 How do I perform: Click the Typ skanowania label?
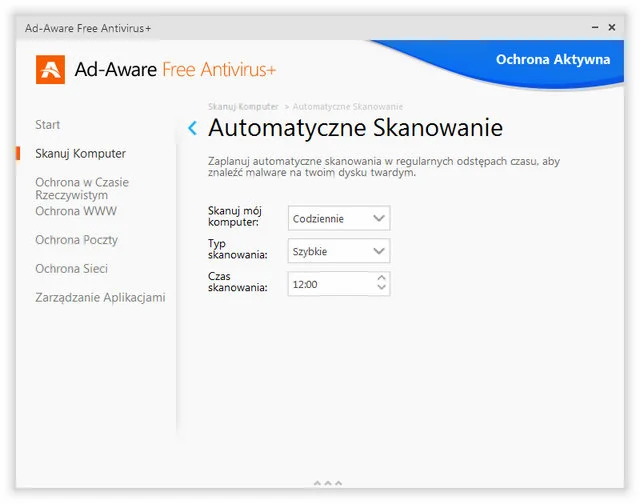coord(238,249)
